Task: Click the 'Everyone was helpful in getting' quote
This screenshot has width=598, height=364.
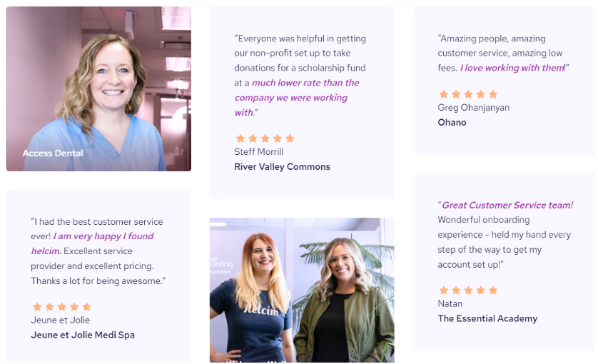Action: 300,39
